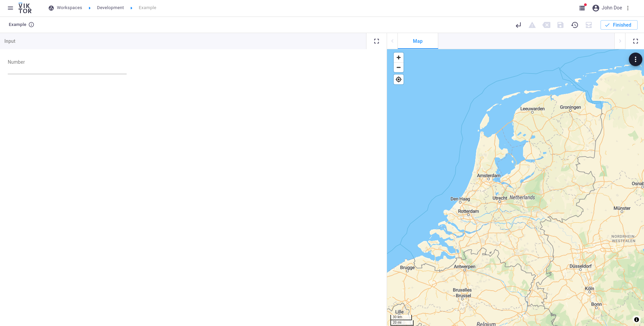The height and width of the screenshot is (326, 644).
Task: Open the server status icon with red dot
Action: [582, 8]
